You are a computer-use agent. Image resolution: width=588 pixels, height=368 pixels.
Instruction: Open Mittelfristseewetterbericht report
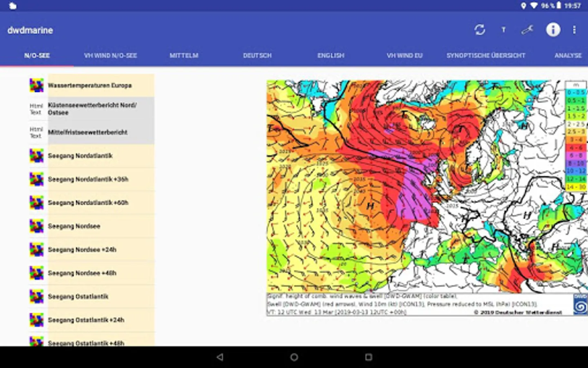click(101, 132)
